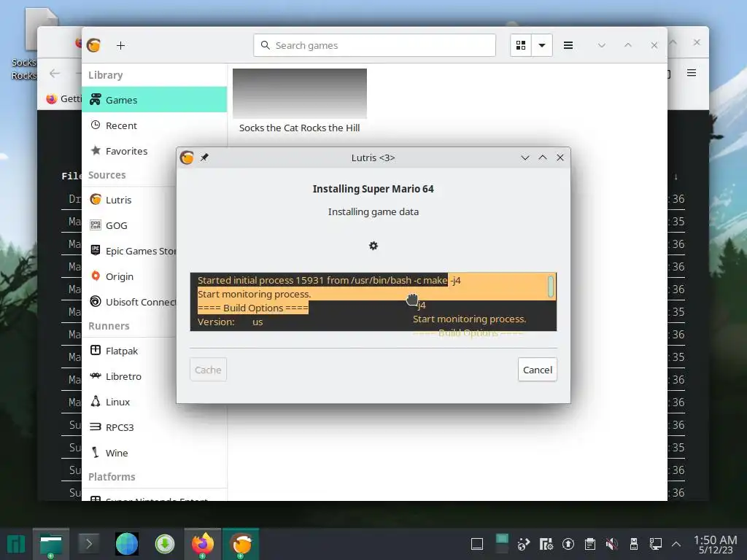
Task: Switch to Firefox in the taskbar
Action: point(203,544)
